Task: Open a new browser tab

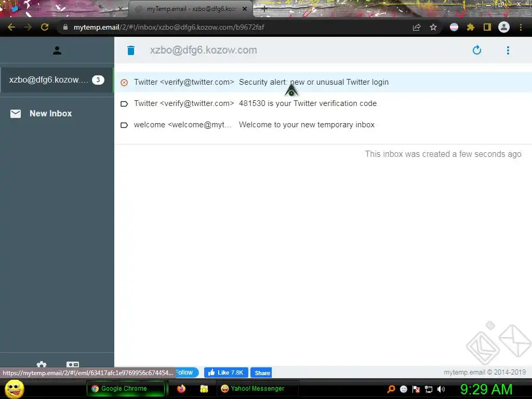Action: click(264, 9)
